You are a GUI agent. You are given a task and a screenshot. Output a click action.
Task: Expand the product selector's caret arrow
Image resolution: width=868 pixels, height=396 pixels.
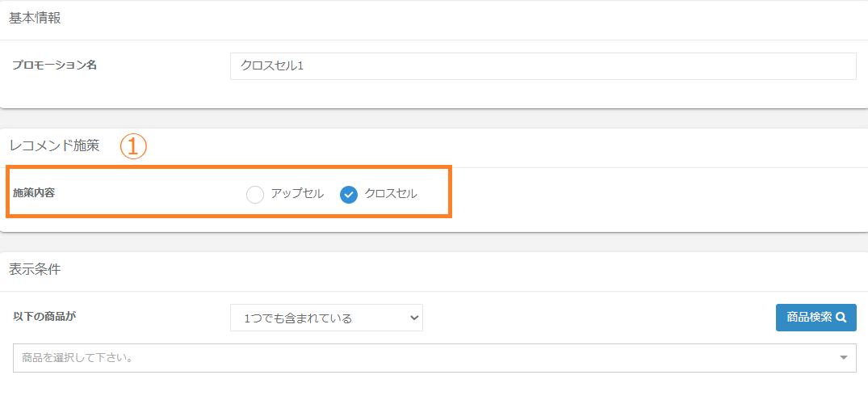pyautogui.click(x=844, y=358)
